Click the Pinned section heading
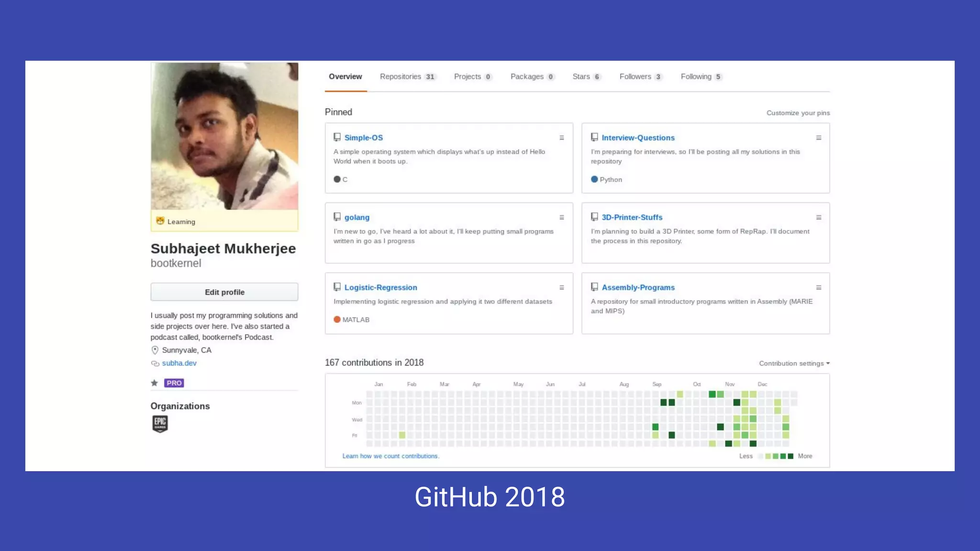Screen dimensions: 980x551 pyautogui.click(x=338, y=112)
